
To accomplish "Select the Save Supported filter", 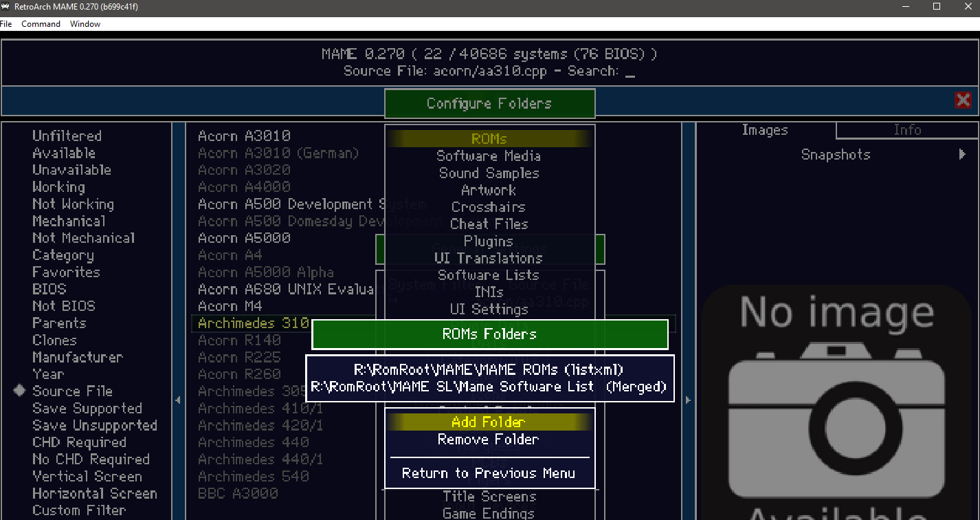I will (x=87, y=409).
